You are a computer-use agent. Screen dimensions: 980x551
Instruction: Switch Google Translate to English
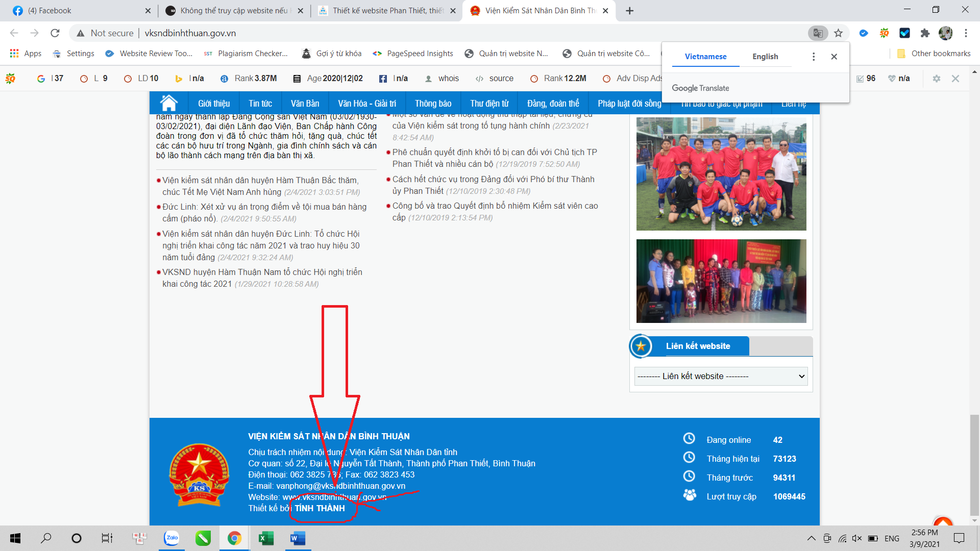coord(765,57)
